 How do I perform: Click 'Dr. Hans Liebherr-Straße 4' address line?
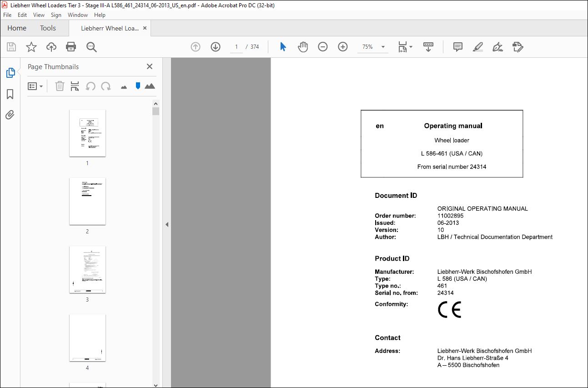(x=472, y=358)
